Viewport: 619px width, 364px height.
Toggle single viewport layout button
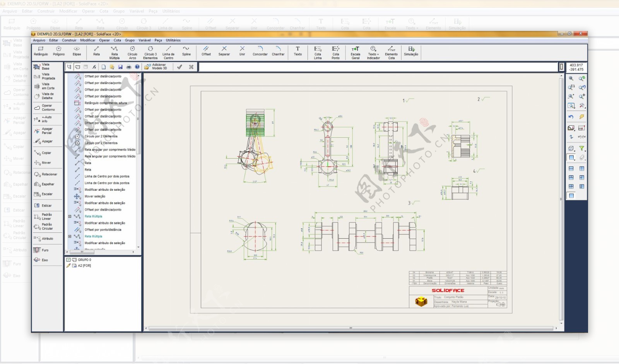pos(571,196)
